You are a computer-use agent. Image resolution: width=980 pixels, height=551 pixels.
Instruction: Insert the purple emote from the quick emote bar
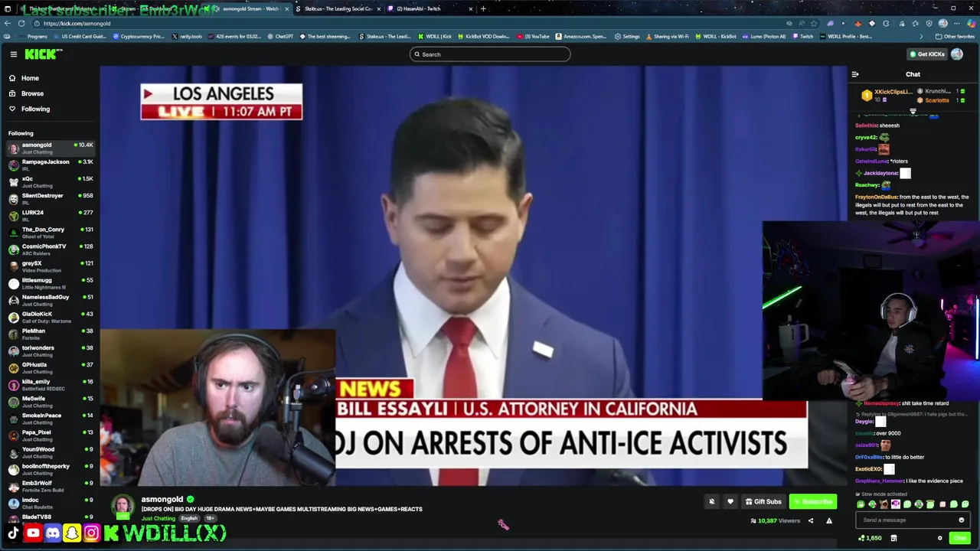coord(895,504)
